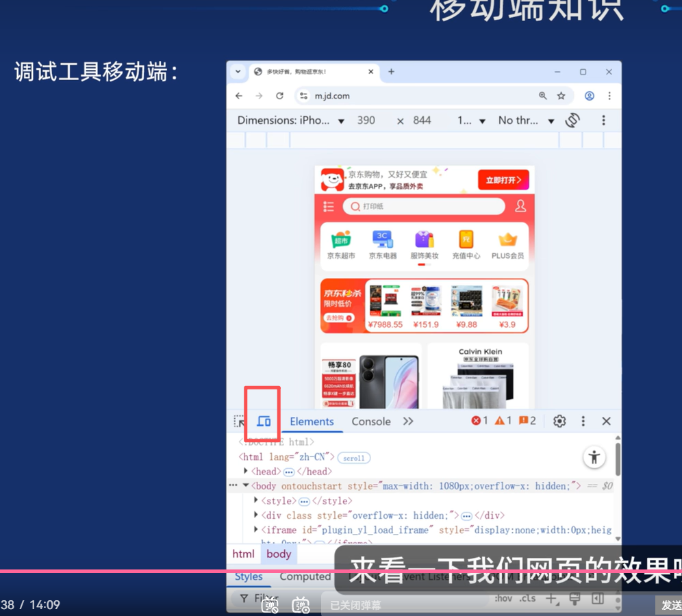Click the scroll badge next to html tag
682x616 pixels.
[353, 458]
